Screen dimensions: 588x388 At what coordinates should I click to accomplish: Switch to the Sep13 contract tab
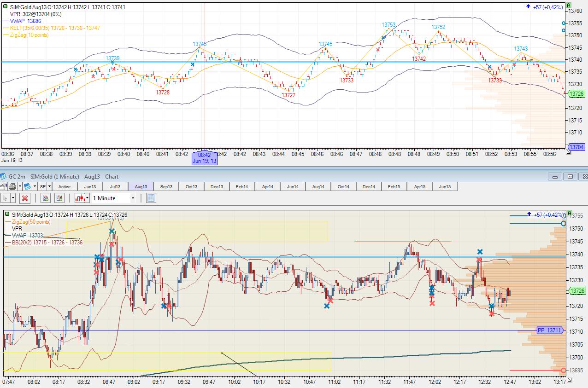(x=166, y=186)
